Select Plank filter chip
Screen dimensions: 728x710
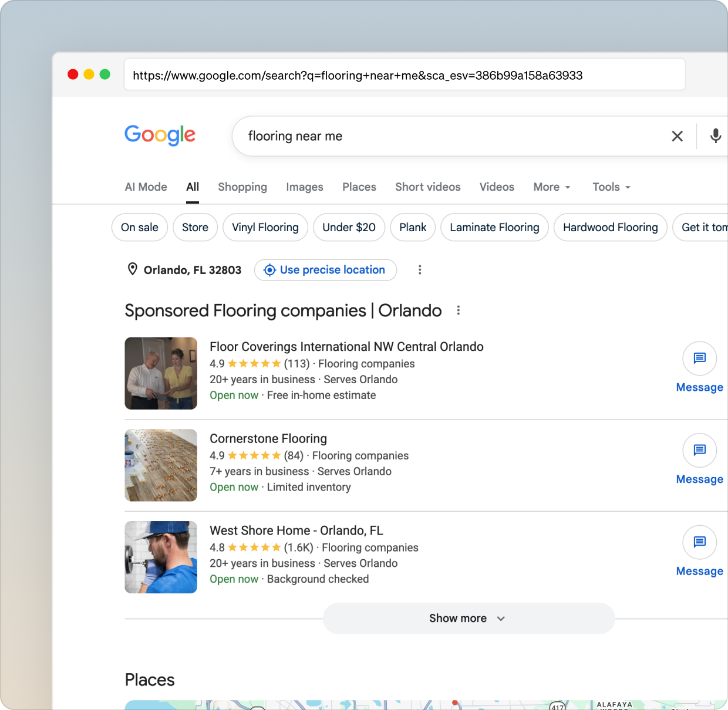(413, 227)
